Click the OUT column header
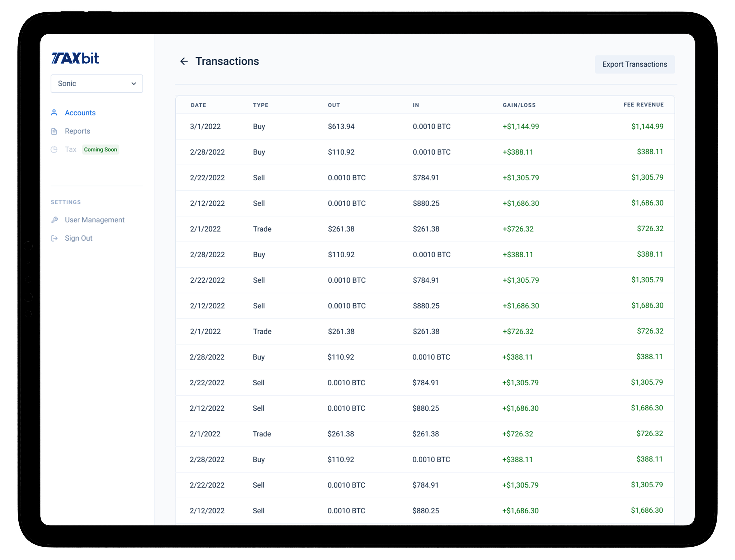This screenshot has width=735, height=560. click(x=334, y=105)
